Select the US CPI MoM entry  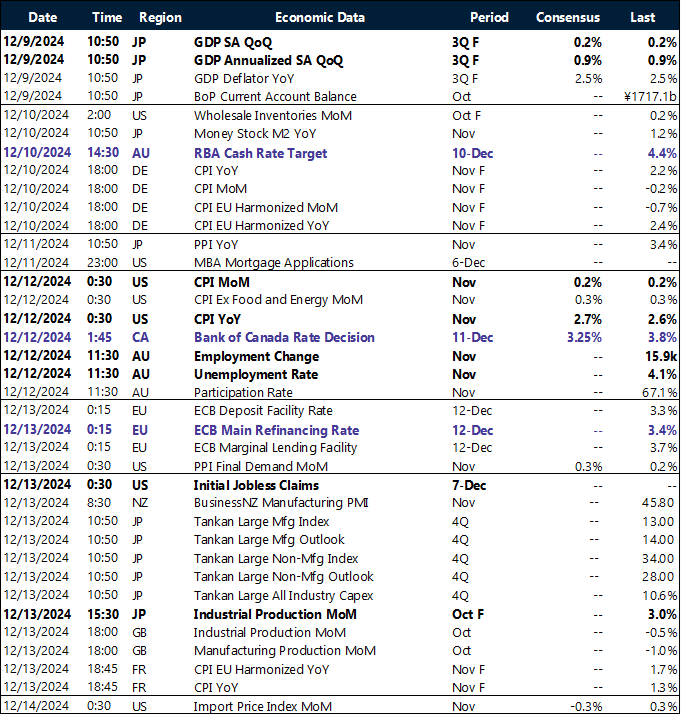tap(222, 282)
